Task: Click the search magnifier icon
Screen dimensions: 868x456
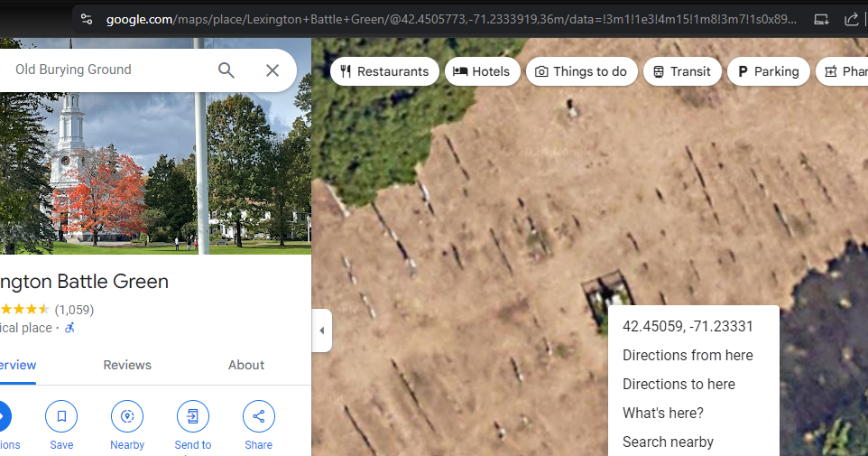Action: pyautogui.click(x=226, y=70)
